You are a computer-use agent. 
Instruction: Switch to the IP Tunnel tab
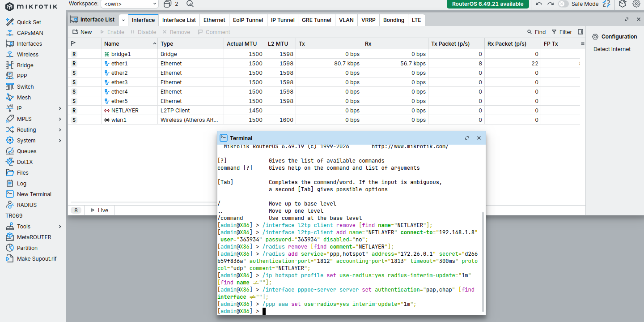[283, 20]
